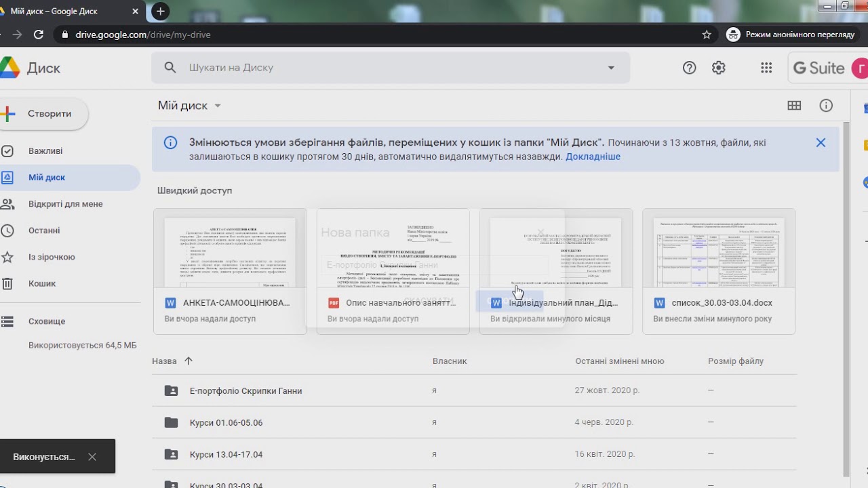This screenshot has width=868, height=488.
Task: Click the Google Drive logo
Action: click(9, 68)
